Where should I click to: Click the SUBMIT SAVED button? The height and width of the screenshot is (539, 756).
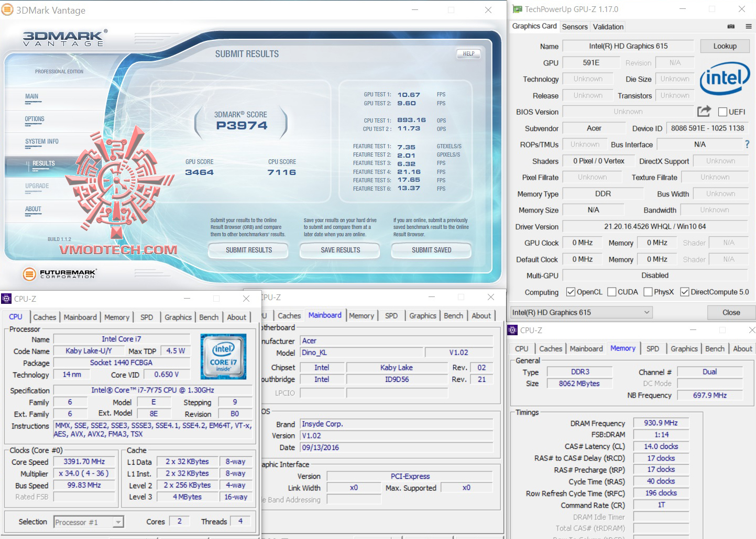tap(431, 250)
